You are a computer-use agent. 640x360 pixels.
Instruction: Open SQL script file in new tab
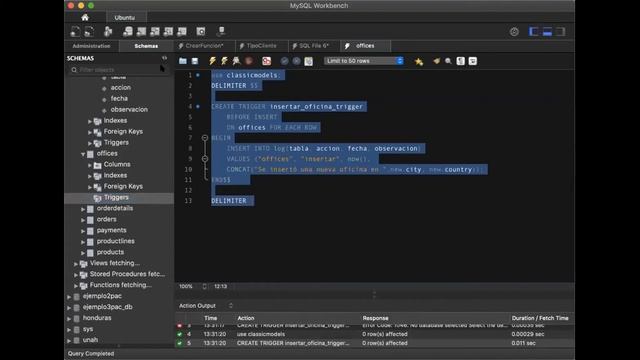pos(89,31)
